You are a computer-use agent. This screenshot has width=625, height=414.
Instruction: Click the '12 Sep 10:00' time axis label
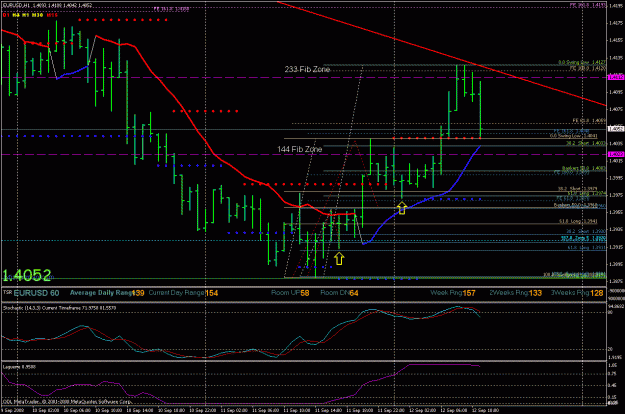[485, 410]
